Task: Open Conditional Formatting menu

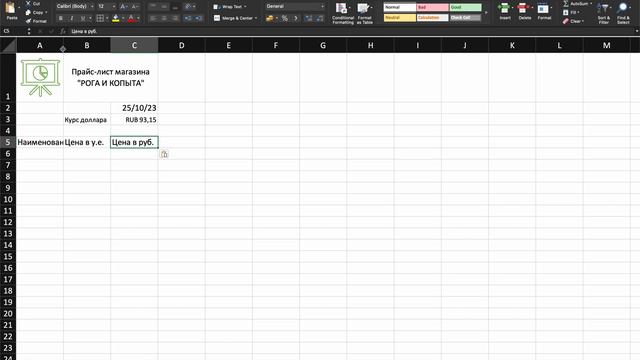Action: (342, 13)
